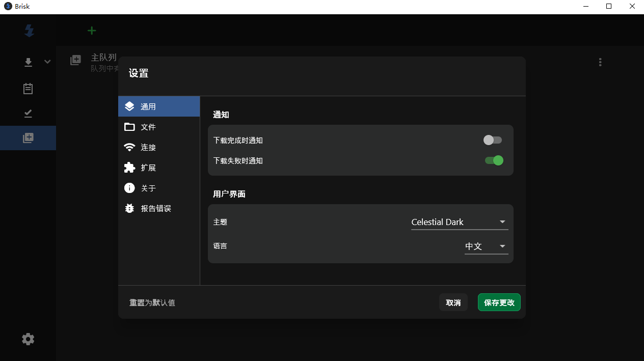The image size is (644, 361).
Task: Click the 取消 button
Action: (x=453, y=302)
